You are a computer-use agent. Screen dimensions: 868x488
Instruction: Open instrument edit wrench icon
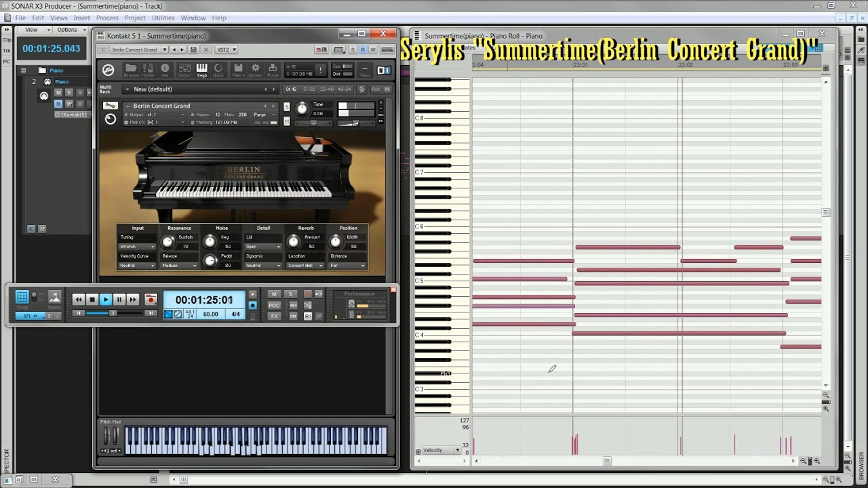(x=109, y=106)
